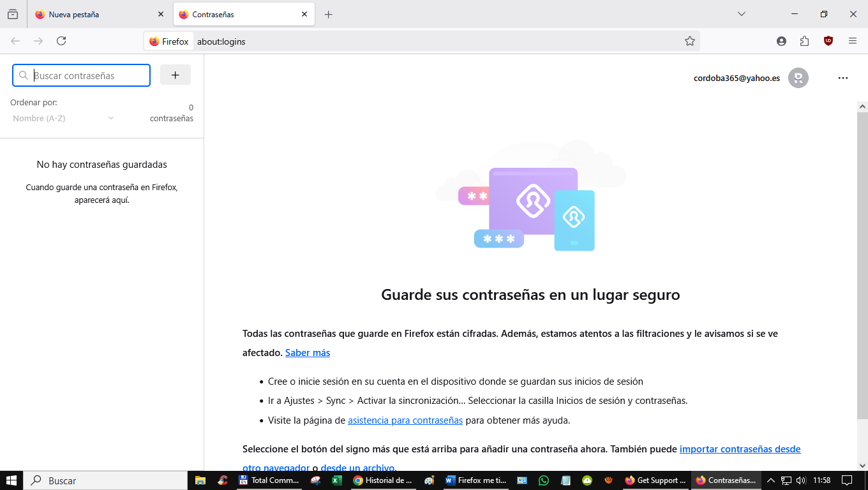
Task: Open the three-dot passwords menu
Action: click(843, 78)
